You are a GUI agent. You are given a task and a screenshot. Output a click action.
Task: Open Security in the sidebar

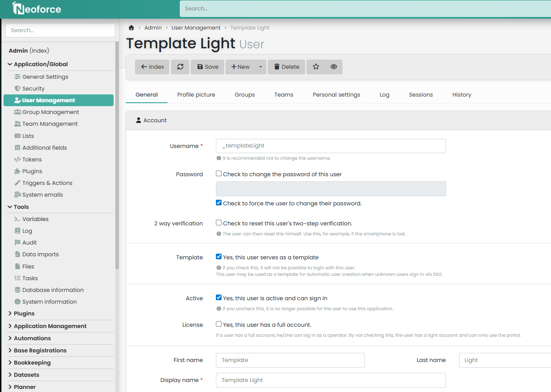coord(34,88)
